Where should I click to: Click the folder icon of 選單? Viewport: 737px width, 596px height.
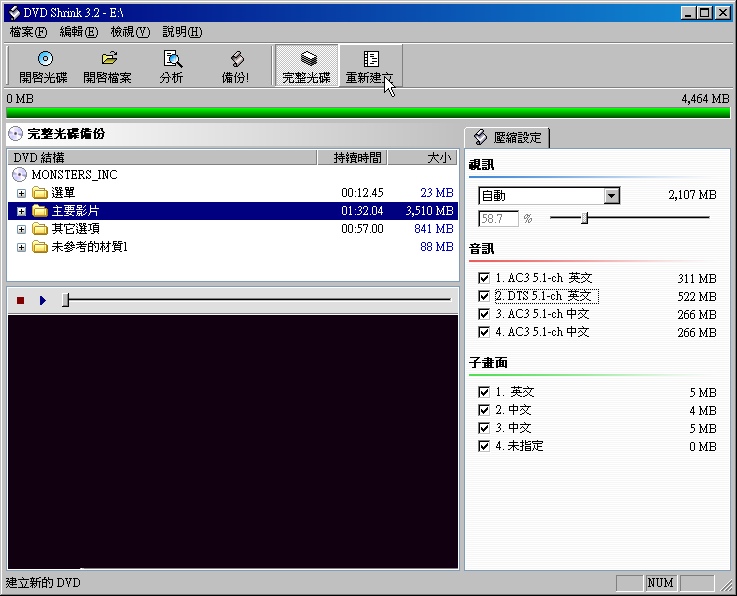pyautogui.click(x=40, y=193)
